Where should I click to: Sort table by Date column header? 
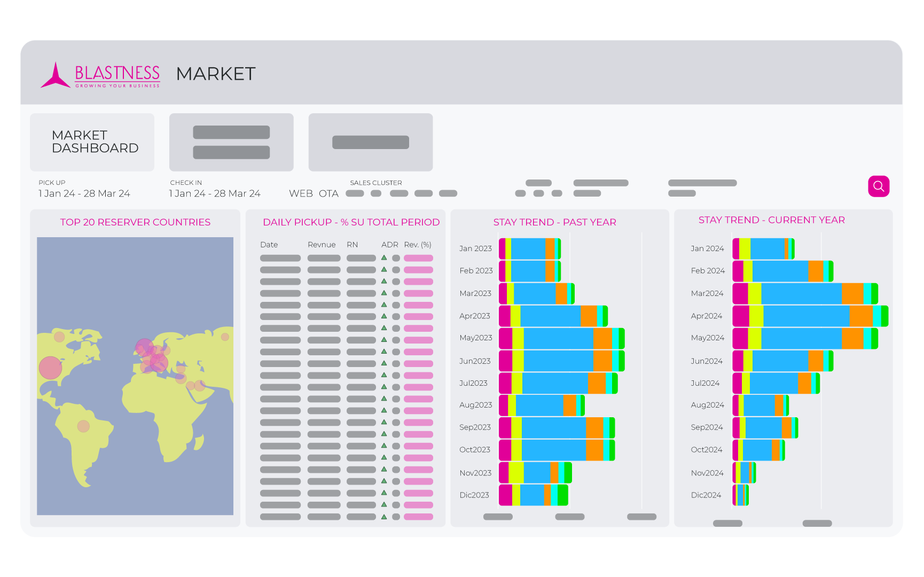click(269, 245)
